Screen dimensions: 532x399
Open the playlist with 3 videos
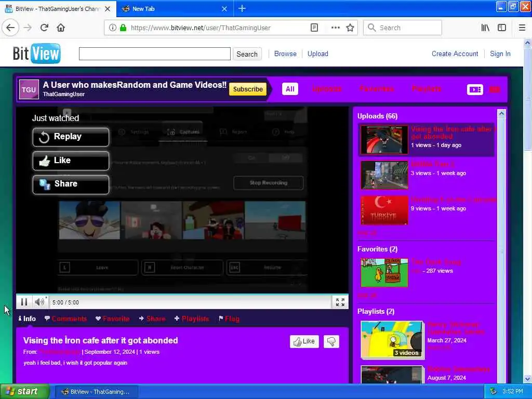(x=392, y=340)
